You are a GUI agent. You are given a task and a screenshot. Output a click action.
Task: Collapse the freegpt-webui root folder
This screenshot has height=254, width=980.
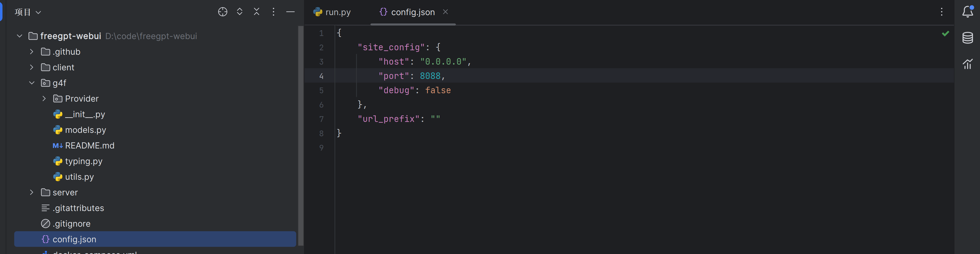click(x=19, y=36)
